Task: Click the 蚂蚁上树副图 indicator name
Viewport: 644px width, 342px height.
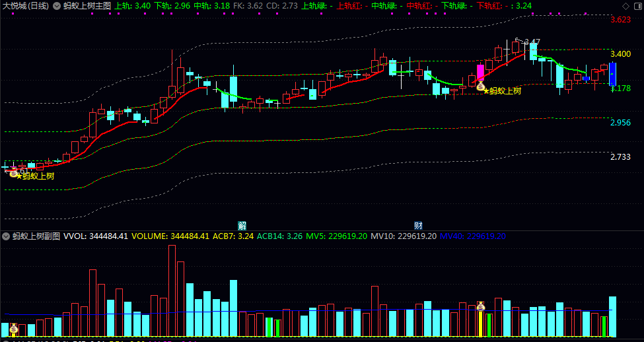Action: (36, 236)
